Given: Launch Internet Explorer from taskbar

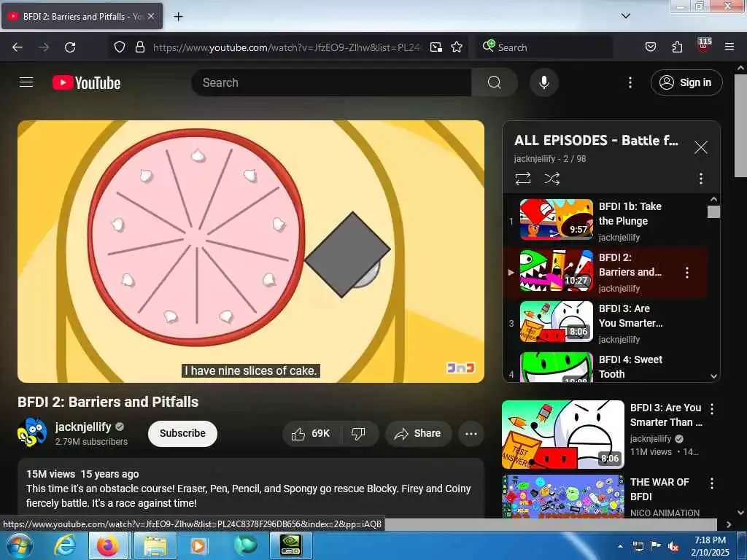Looking at the screenshot, I should 64,545.
